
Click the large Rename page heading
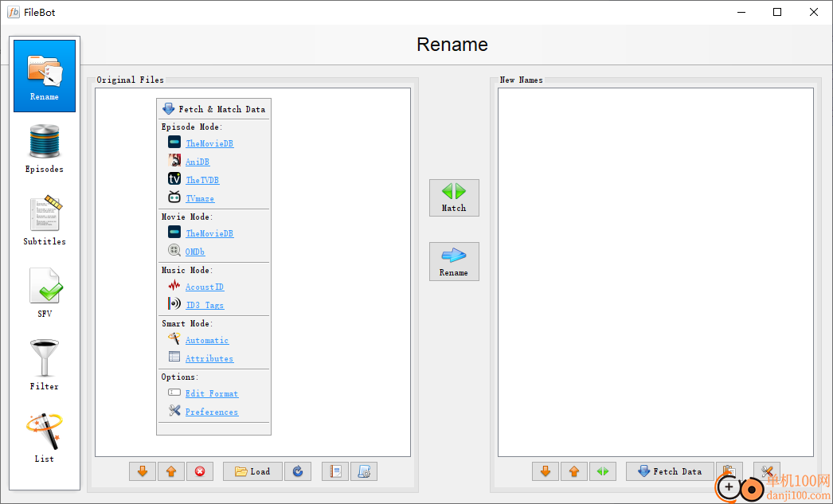pyautogui.click(x=452, y=45)
